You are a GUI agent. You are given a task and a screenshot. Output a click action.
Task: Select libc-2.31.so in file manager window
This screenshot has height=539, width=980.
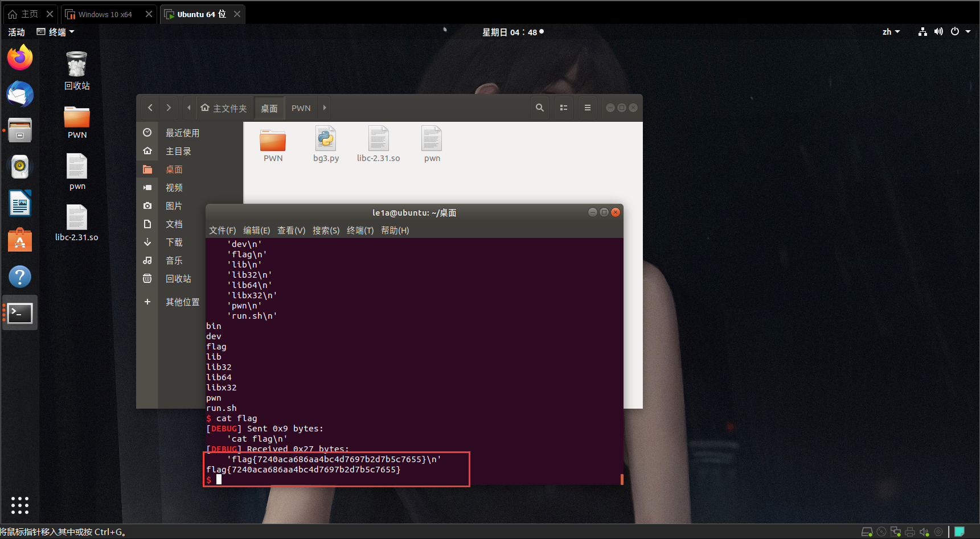pos(379,145)
